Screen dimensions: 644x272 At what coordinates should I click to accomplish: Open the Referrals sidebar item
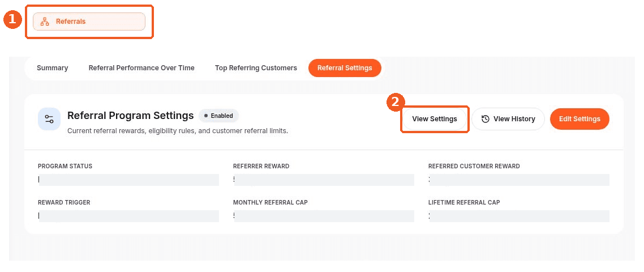[89, 22]
